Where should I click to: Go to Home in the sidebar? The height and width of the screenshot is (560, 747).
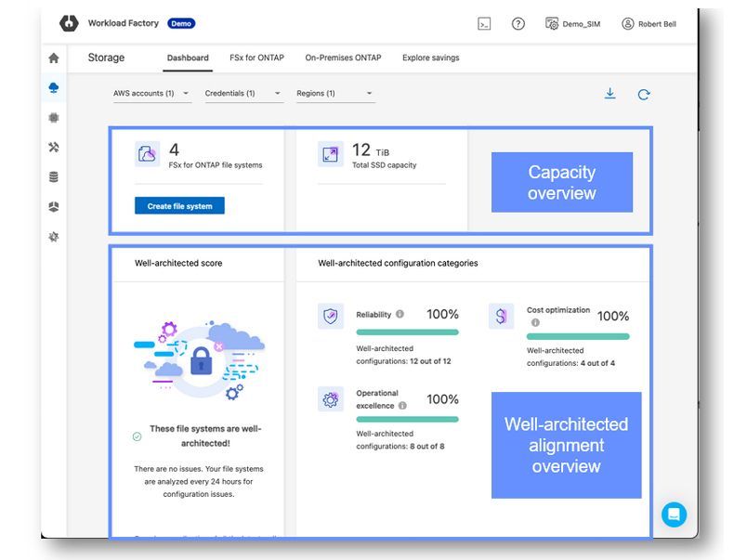[x=54, y=59]
